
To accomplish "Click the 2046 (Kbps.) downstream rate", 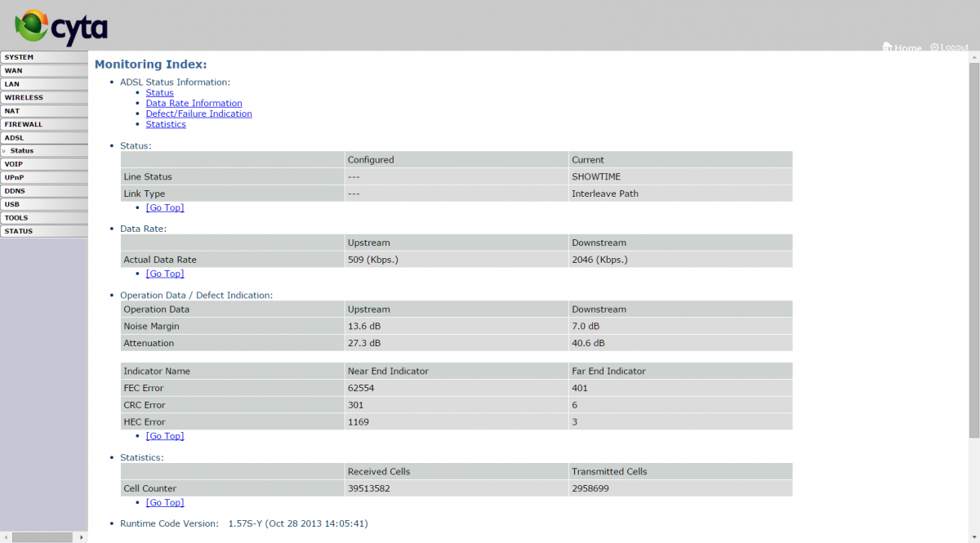I will point(600,260).
